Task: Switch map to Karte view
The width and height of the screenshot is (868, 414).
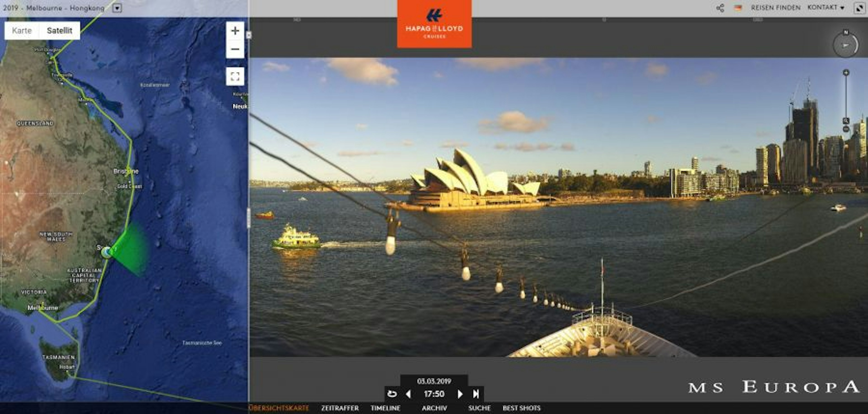Action: (x=21, y=31)
